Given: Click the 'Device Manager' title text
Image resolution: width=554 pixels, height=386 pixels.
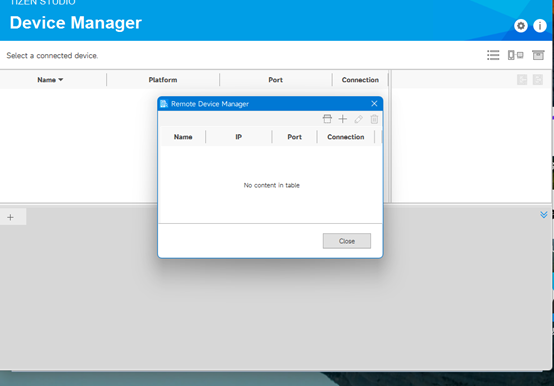Looking at the screenshot, I should (76, 23).
